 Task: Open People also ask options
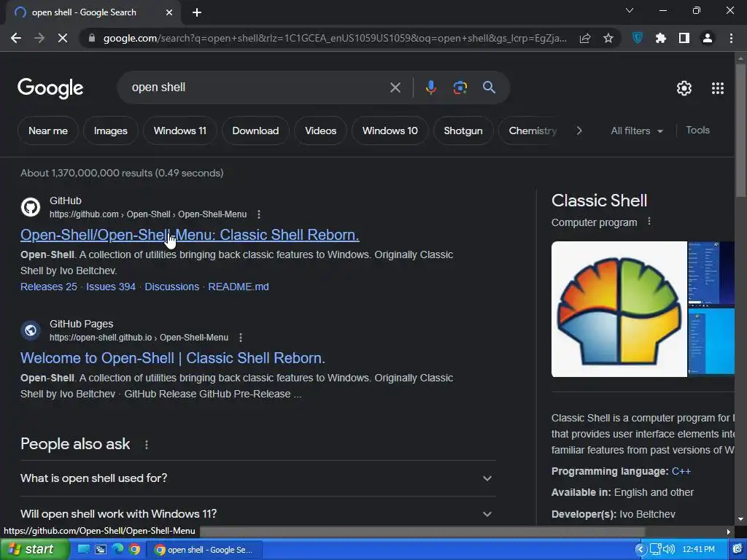146,444
